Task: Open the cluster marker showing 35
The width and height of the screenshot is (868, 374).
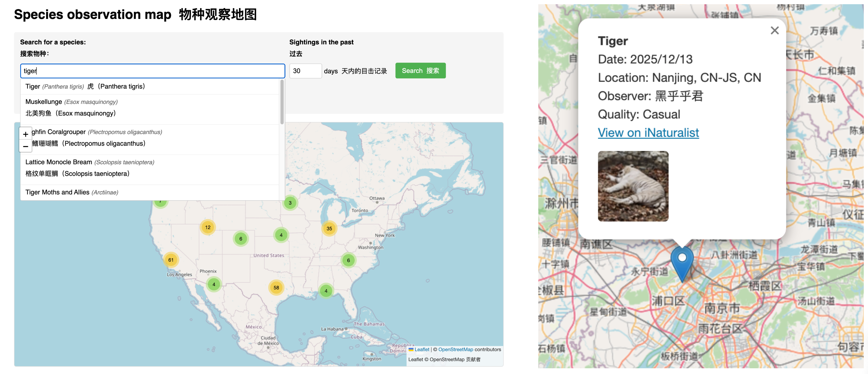Action: 329,228
